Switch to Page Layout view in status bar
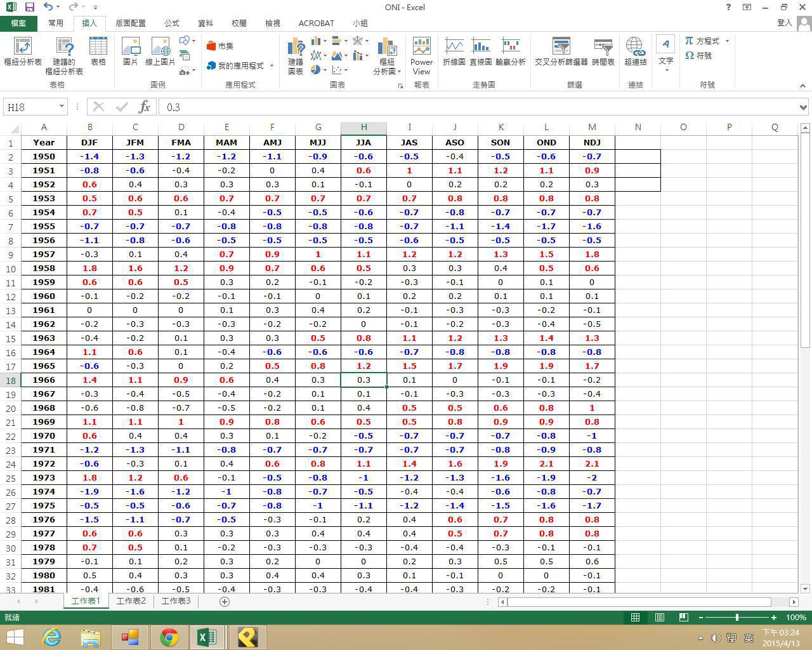 click(x=660, y=617)
